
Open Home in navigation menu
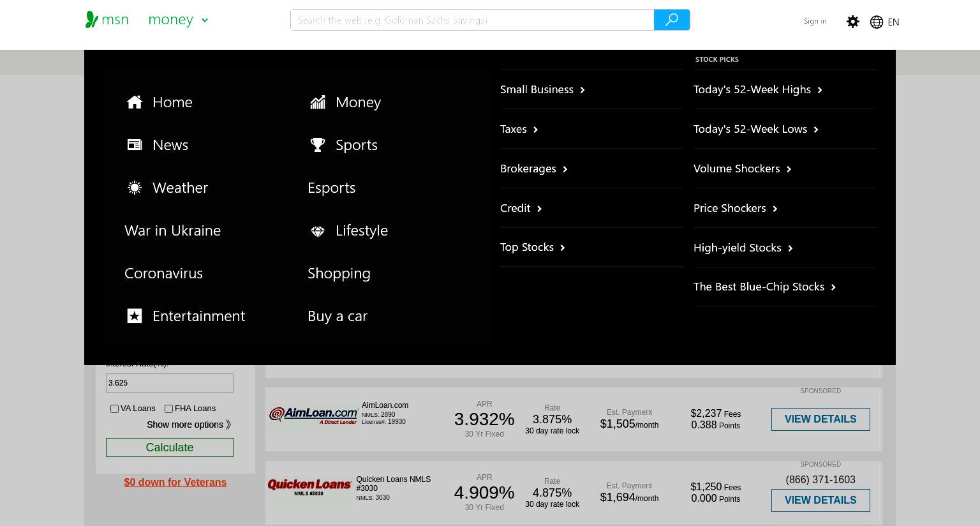click(x=172, y=102)
